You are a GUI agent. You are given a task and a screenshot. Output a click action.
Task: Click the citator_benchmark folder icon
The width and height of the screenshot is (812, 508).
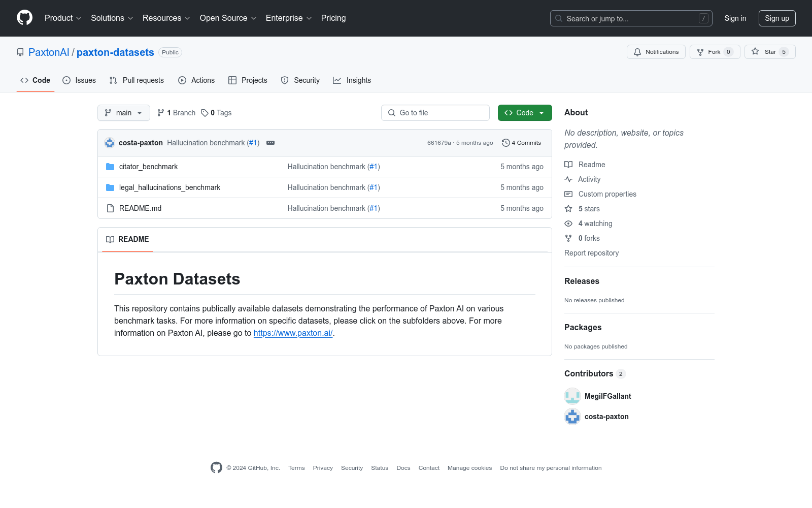click(x=110, y=167)
